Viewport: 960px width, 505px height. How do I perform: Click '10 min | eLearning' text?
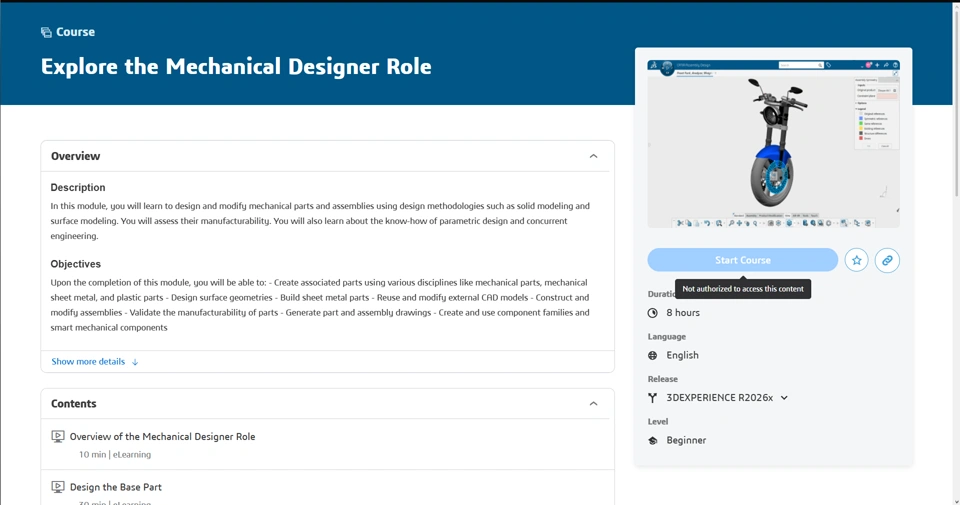tap(114, 455)
